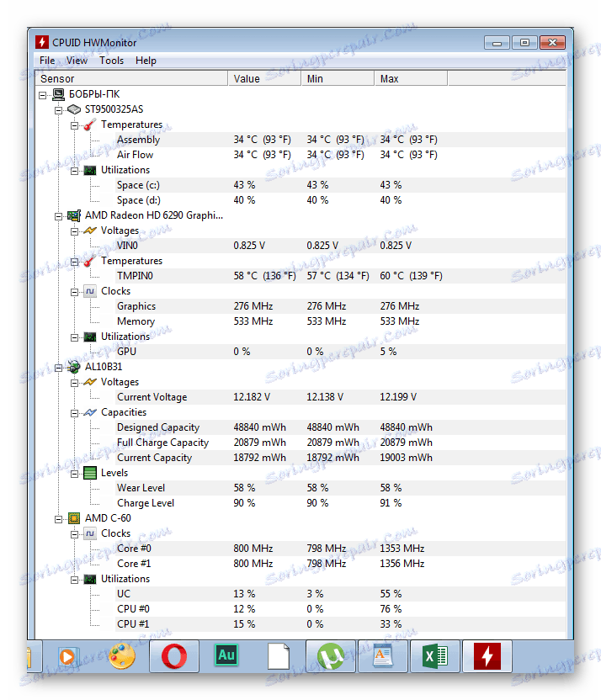
Task: Open the Paint palette taskbar icon
Action: (x=122, y=656)
